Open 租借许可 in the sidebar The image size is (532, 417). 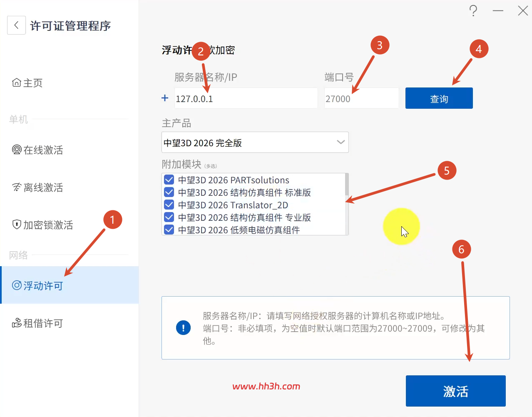[x=37, y=323]
